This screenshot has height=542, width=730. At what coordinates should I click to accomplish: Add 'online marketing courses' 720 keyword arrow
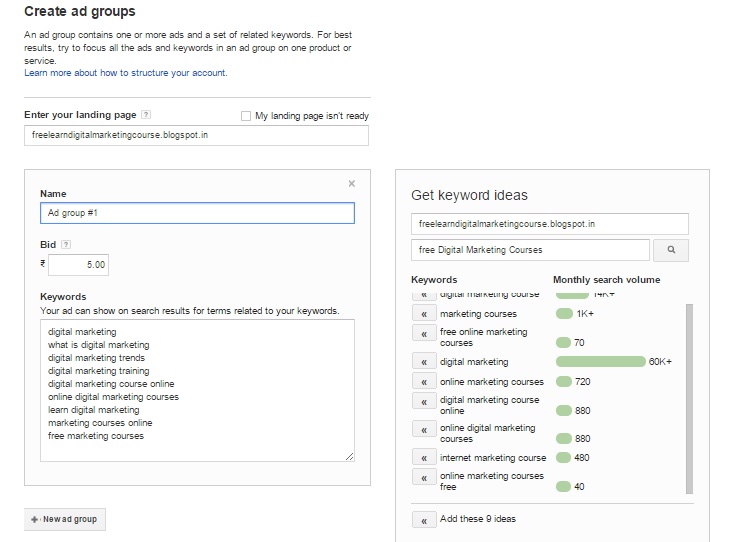pos(424,382)
